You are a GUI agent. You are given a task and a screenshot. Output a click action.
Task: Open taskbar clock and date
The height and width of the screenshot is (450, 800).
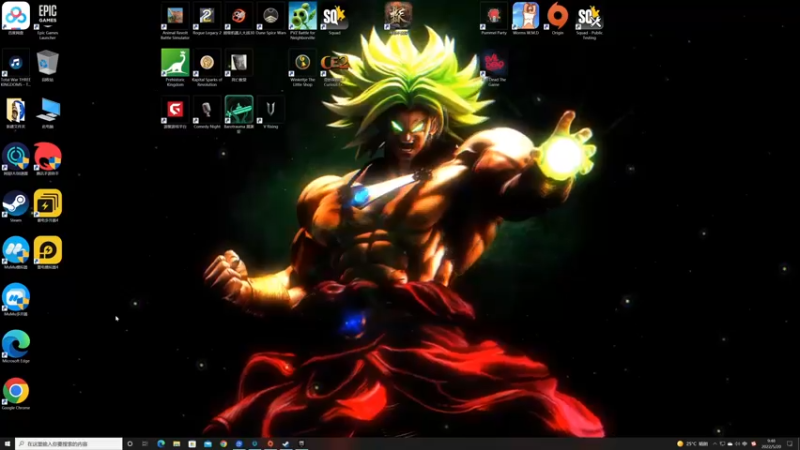(x=771, y=444)
